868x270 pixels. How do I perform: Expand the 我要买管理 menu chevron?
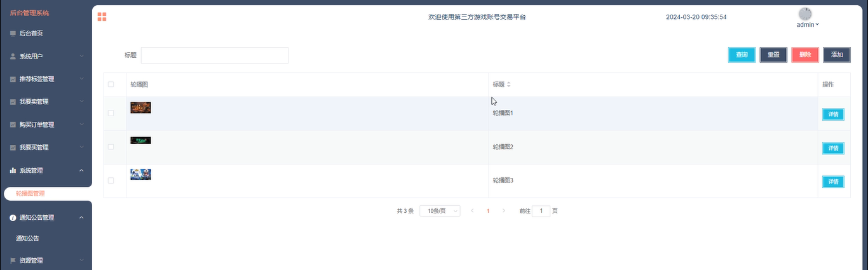(x=81, y=147)
